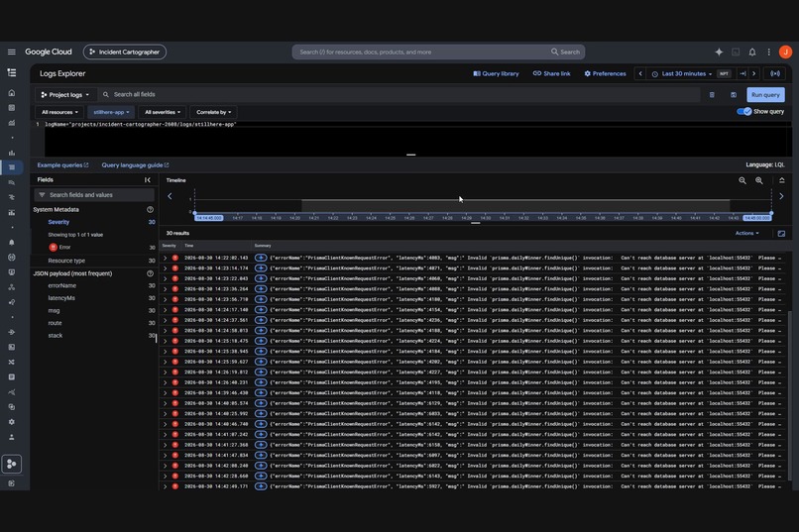
Task: Open the Actions dropdown above results
Action: click(746, 233)
